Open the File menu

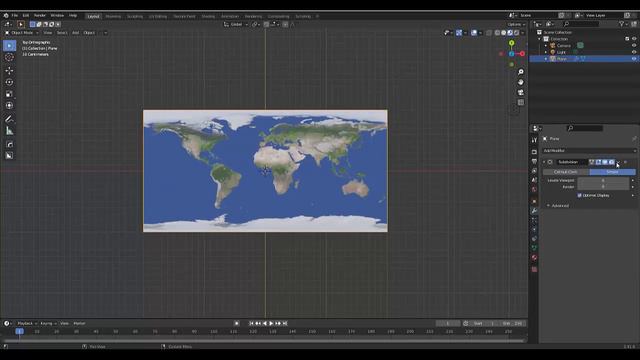[15, 16]
